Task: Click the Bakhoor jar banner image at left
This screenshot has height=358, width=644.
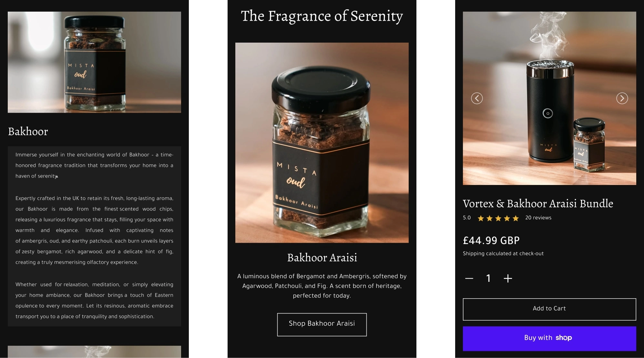Action: click(x=94, y=62)
